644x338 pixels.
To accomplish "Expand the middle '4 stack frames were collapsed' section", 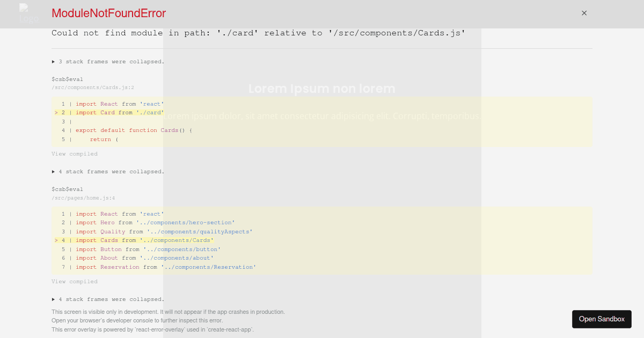I will (x=107, y=171).
